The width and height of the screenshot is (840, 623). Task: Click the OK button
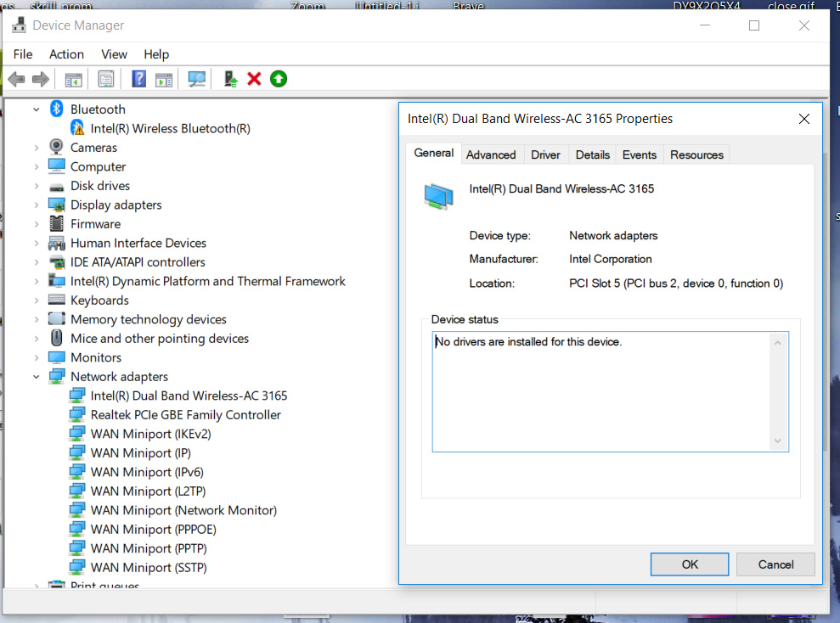click(x=689, y=564)
